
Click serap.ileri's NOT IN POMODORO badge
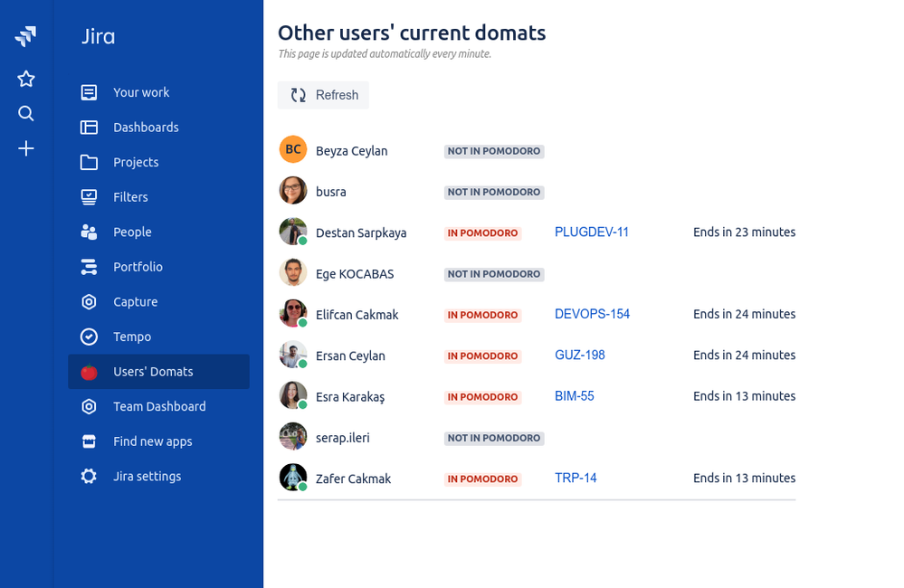(x=494, y=438)
